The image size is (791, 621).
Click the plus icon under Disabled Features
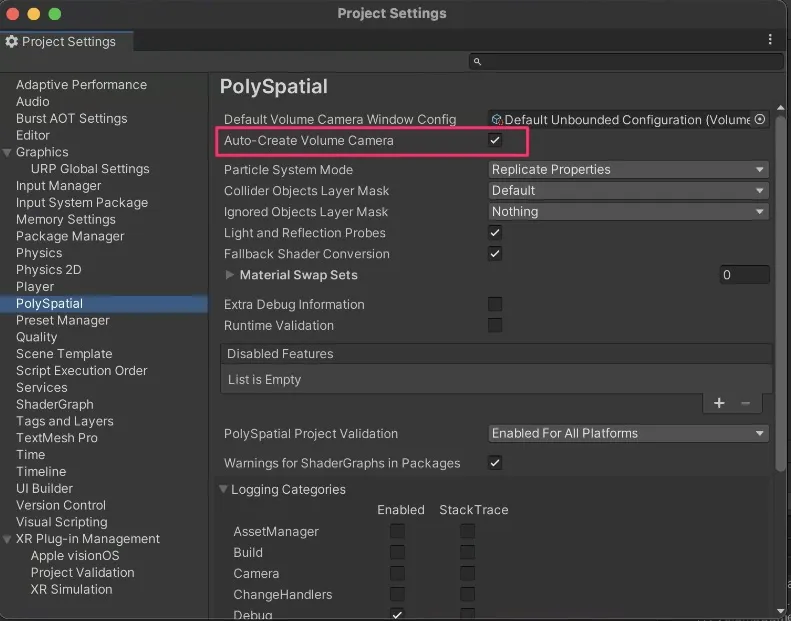click(719, 403)
